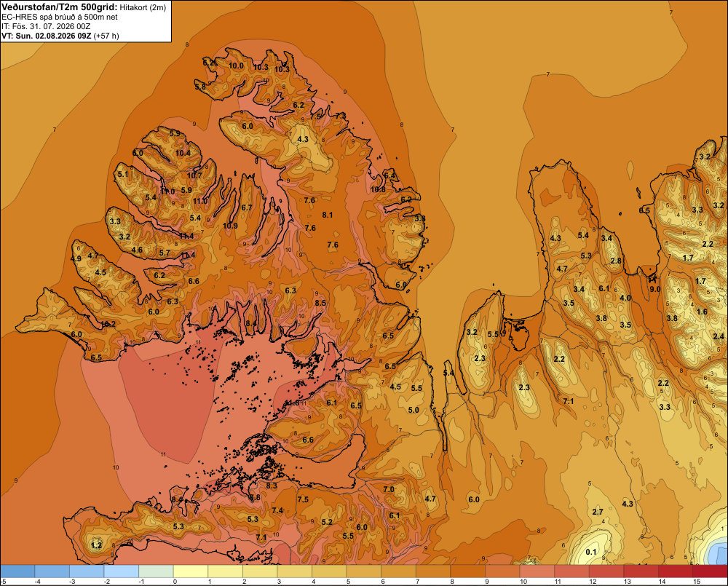Pick the pale green legend swatch between -1 and 0

[156, 571]
